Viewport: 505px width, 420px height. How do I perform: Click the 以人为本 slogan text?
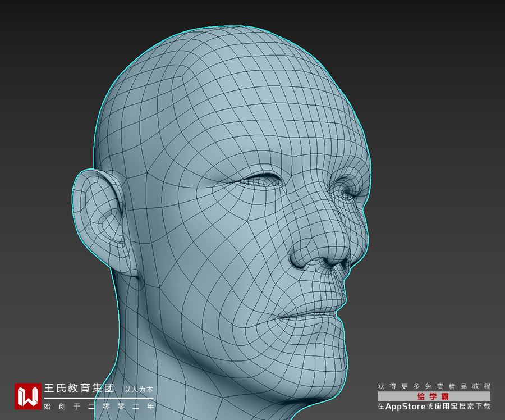[138, 389]
